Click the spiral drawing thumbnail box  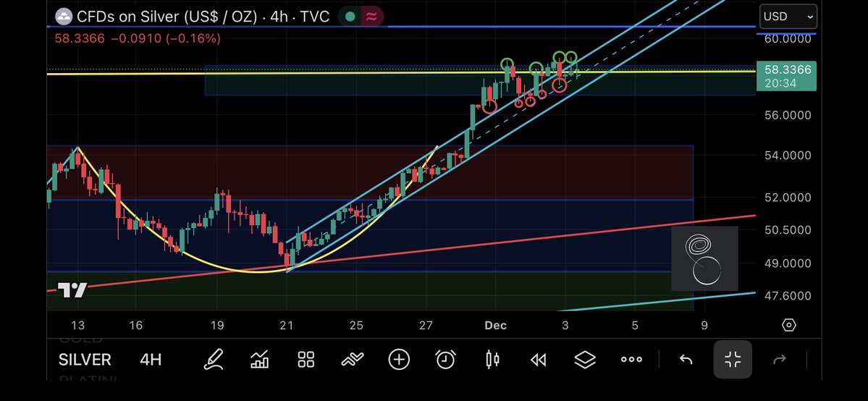pos(704,258)
